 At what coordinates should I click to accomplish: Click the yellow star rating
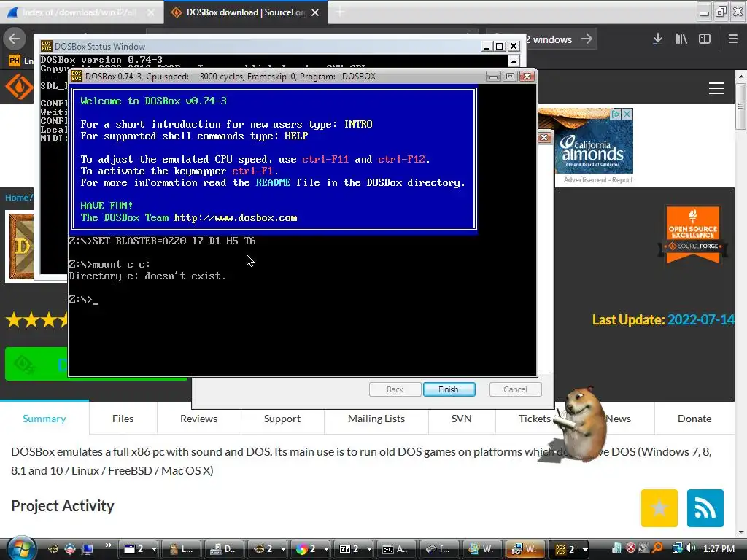(37, 320)
